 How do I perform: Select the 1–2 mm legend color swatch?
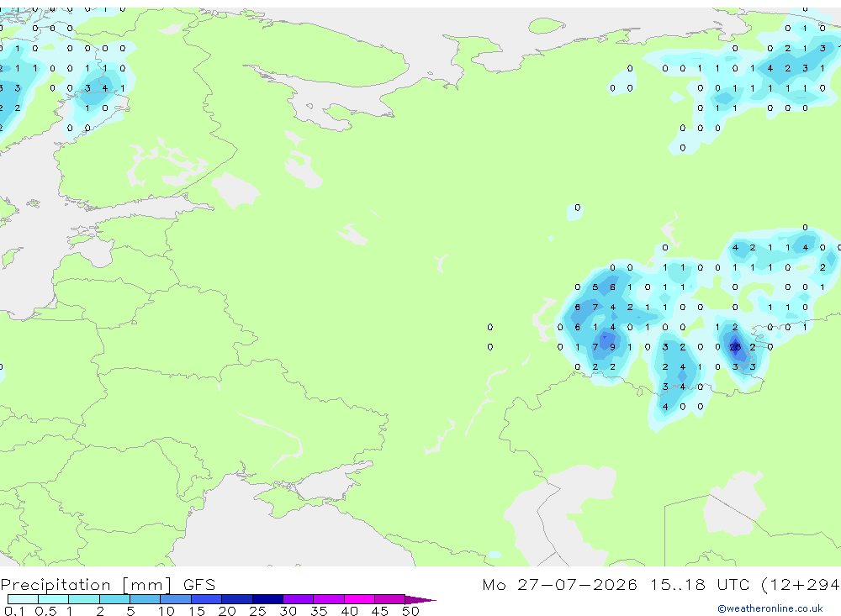pos(83,599)
